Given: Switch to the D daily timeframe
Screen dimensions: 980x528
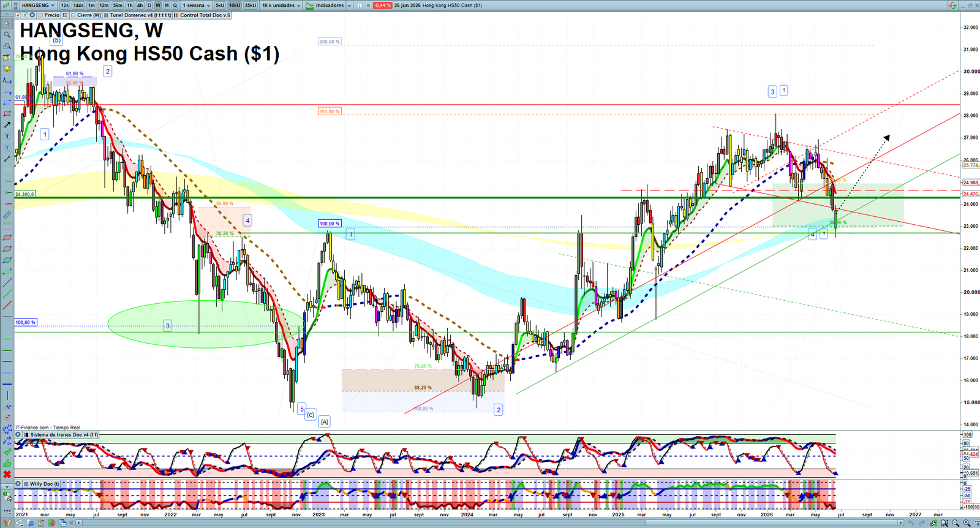Looking at the screenshot, I should click(149, 6).
